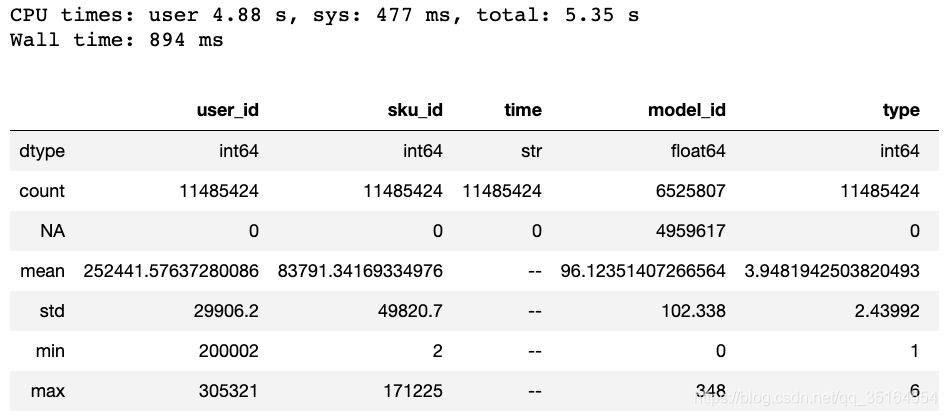Select the mean row label
The image size is (947, 416).
[42, 271]
